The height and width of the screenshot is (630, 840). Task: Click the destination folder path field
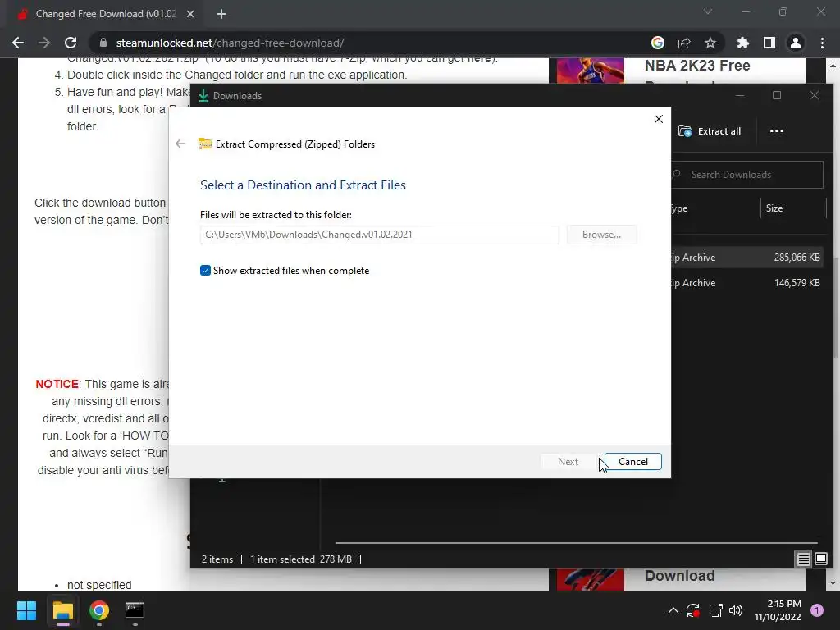379,235
